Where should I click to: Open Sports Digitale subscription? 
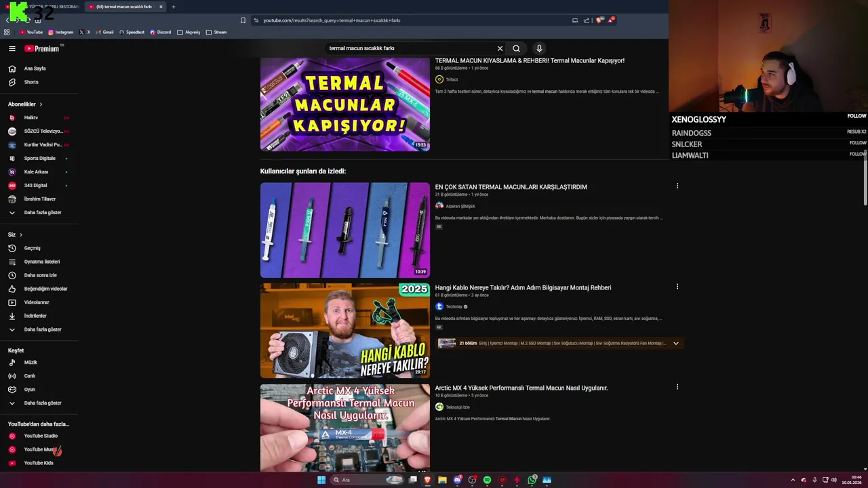(39, 159)
